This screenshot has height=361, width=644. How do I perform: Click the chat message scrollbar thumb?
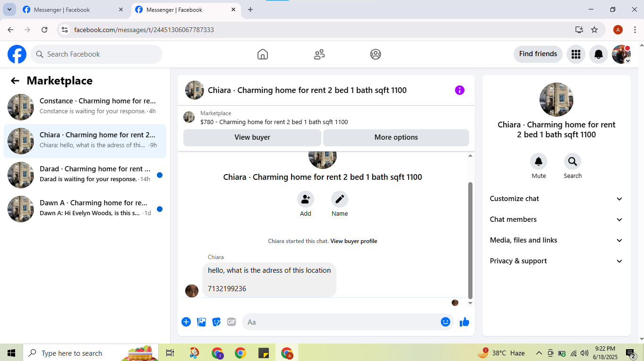(470, 240)
